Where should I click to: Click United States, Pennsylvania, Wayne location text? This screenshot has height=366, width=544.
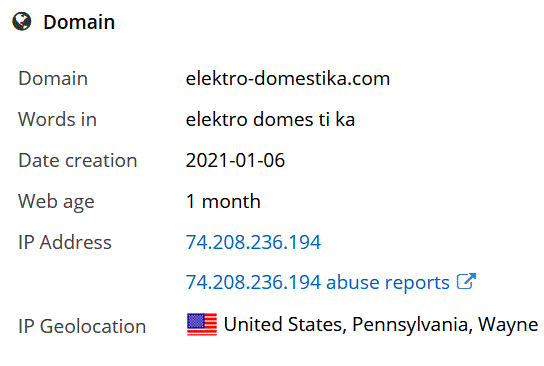[381, 325]
